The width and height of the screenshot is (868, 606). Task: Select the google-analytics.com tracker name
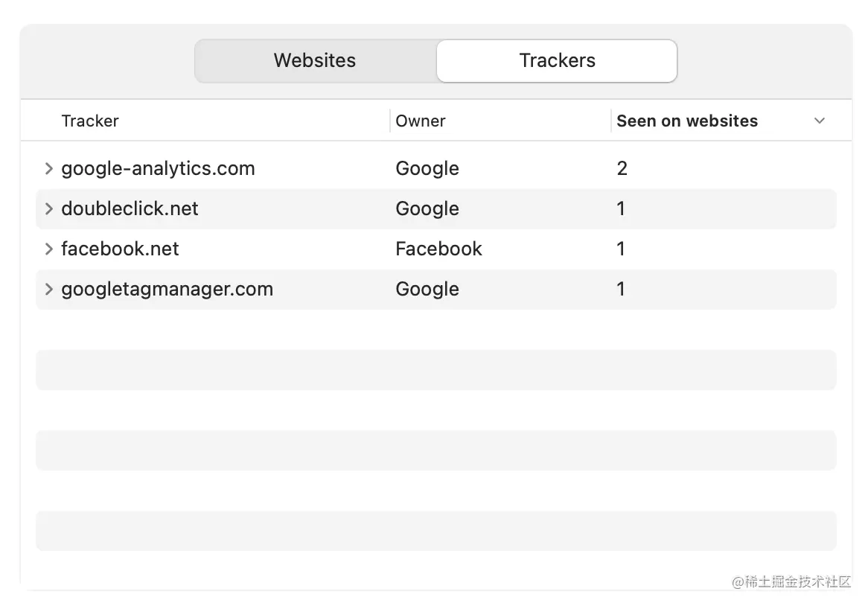pos(158,169)
